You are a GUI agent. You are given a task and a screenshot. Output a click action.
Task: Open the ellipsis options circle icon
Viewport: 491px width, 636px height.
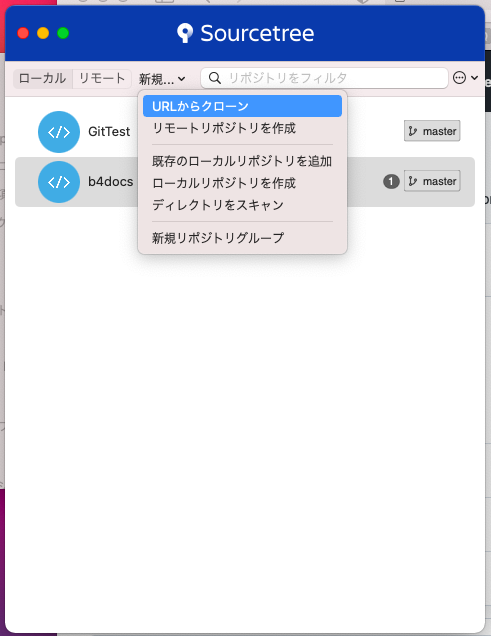click(x=459, y=77)
